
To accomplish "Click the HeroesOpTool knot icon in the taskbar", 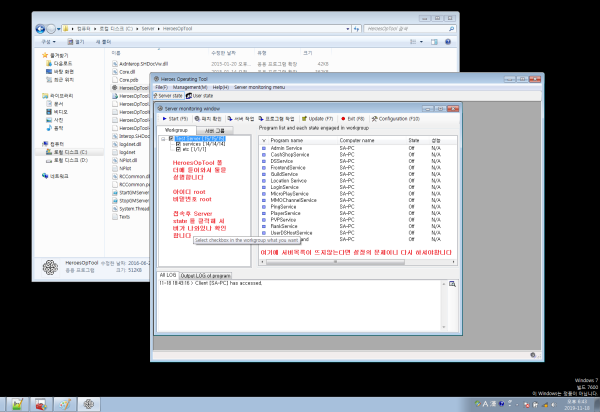I will [x=89, y=404].
